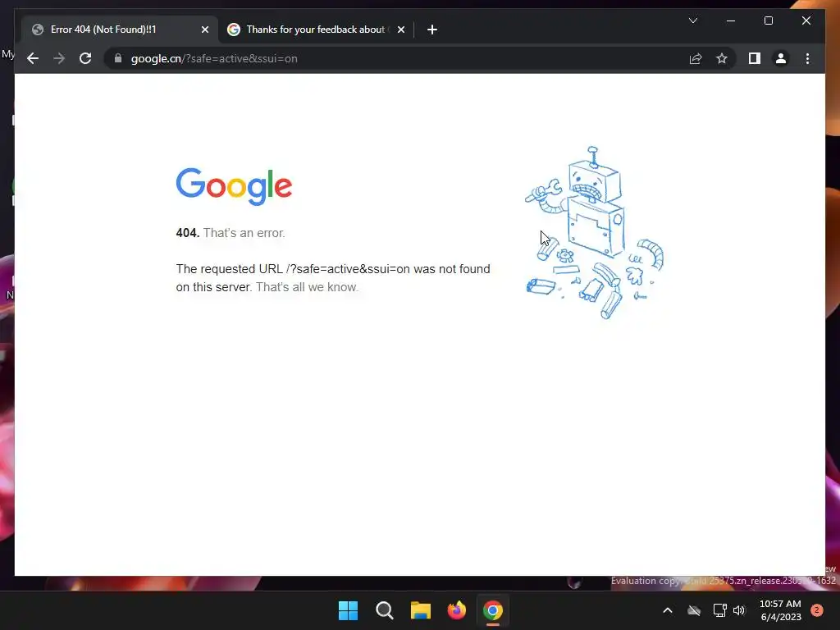
Task: Open the Chrome profile menu
Action: coord(781,58)
